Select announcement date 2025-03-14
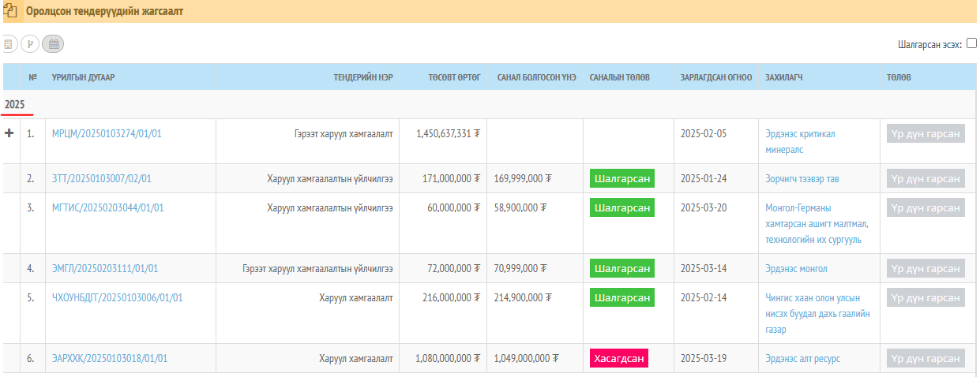The image size is (980, 377). pos(703,268)
